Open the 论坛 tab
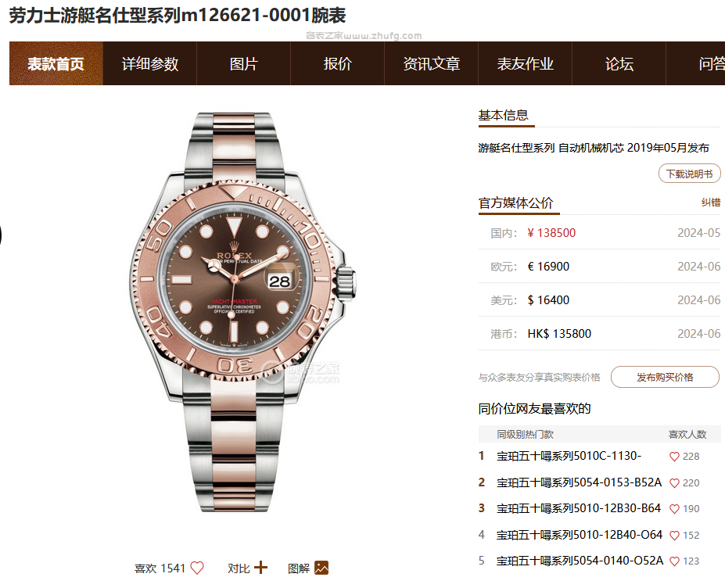The height and width of the screenshot is (588, 725). pos(619,63)
